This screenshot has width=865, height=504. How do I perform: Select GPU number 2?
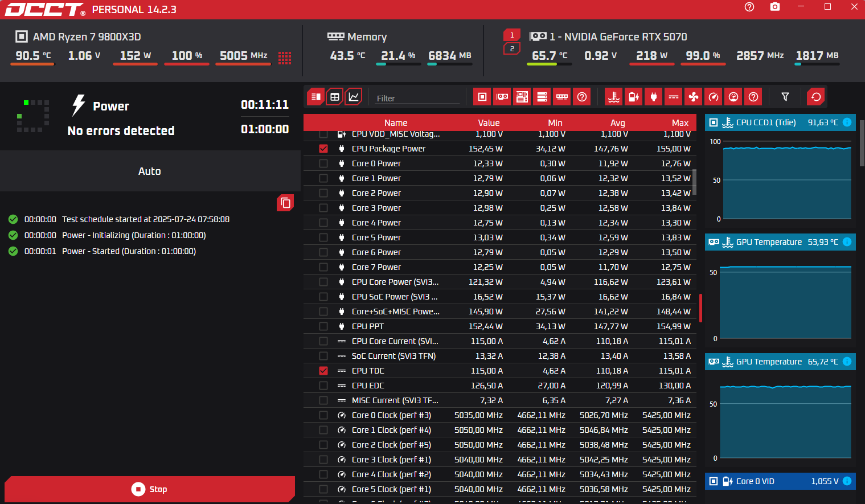[x=512, y=49]
